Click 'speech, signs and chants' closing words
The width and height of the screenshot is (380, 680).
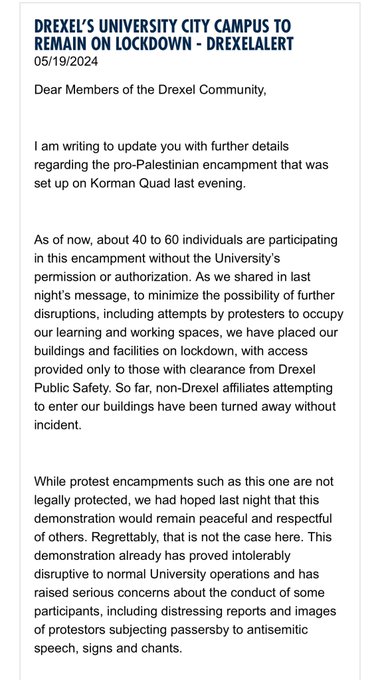coord(108,649)
